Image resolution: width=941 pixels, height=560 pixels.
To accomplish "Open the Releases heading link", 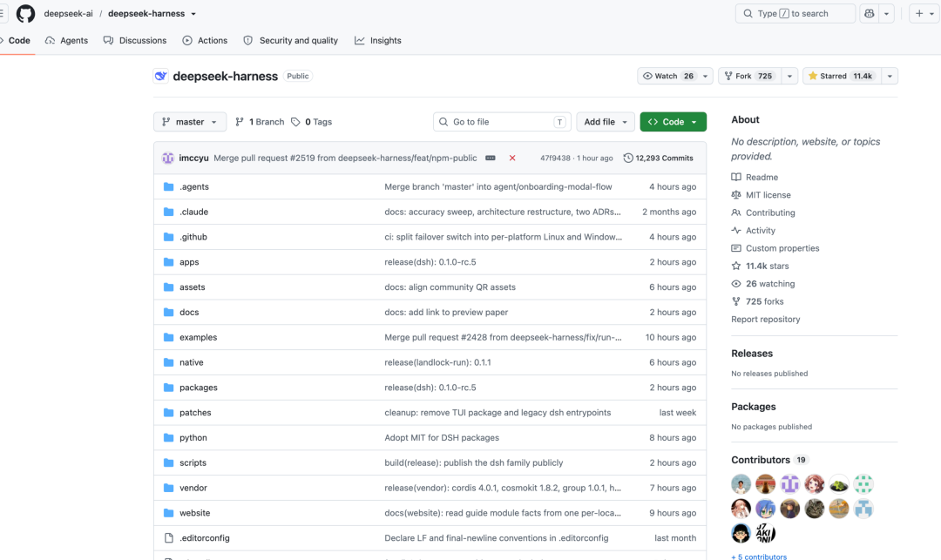I will click(x=751, y=353).
